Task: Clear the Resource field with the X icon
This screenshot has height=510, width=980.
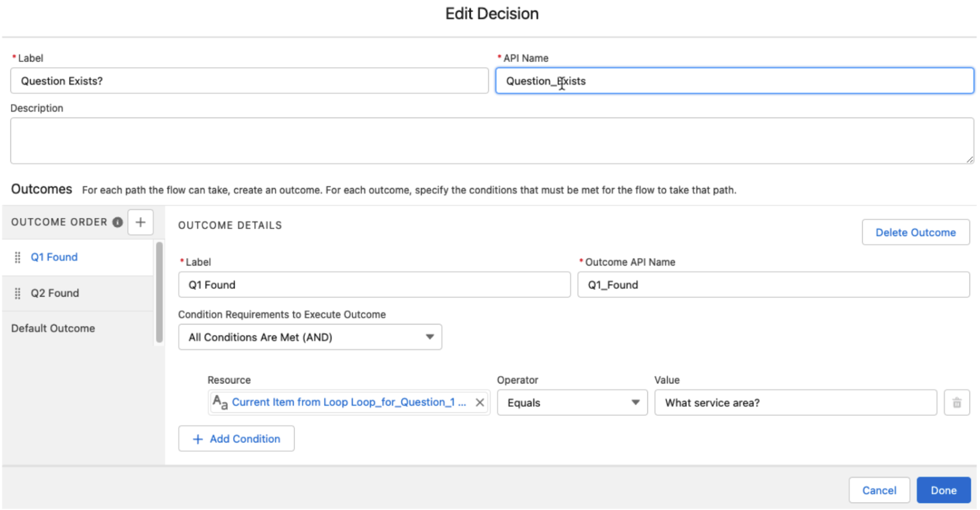Action: (x=480, y=402)
